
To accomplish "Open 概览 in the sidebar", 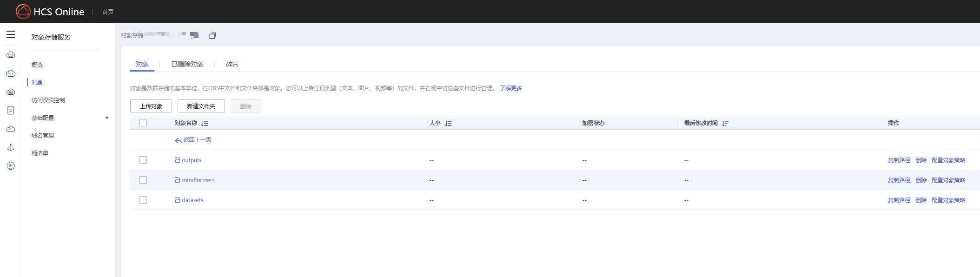I will point(37,65).
